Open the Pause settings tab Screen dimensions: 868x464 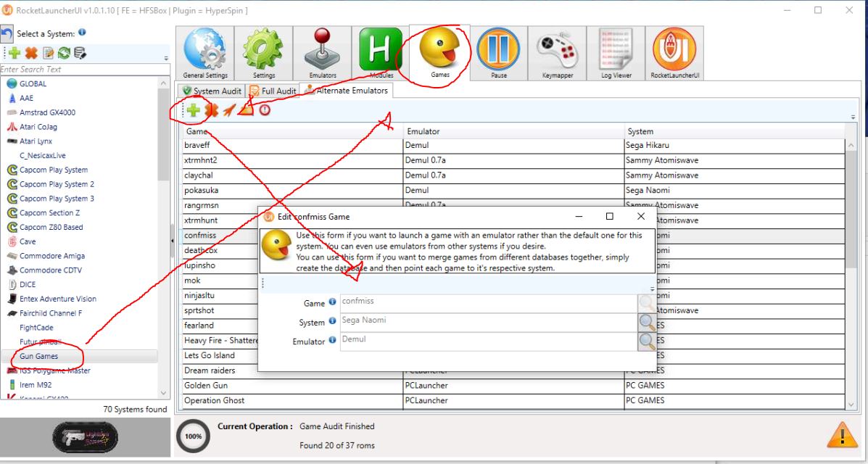click(x=498, y=53)
